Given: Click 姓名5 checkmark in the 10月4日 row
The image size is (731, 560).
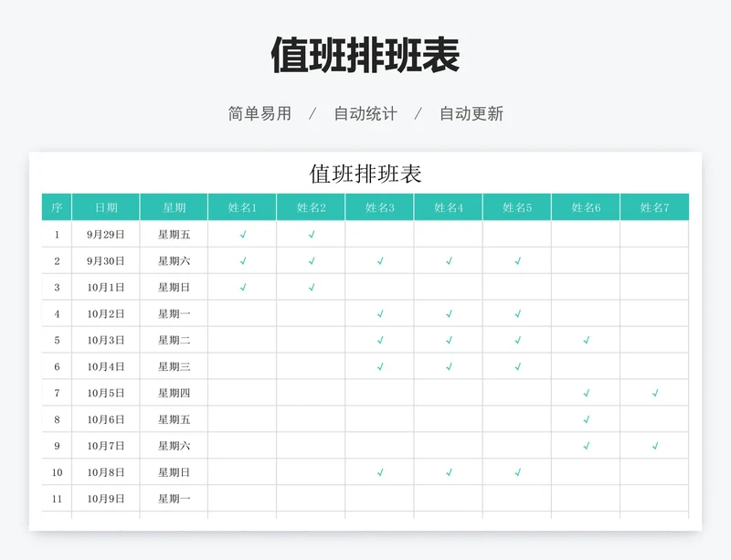Looking at the screenshot, I should [517, 366].
